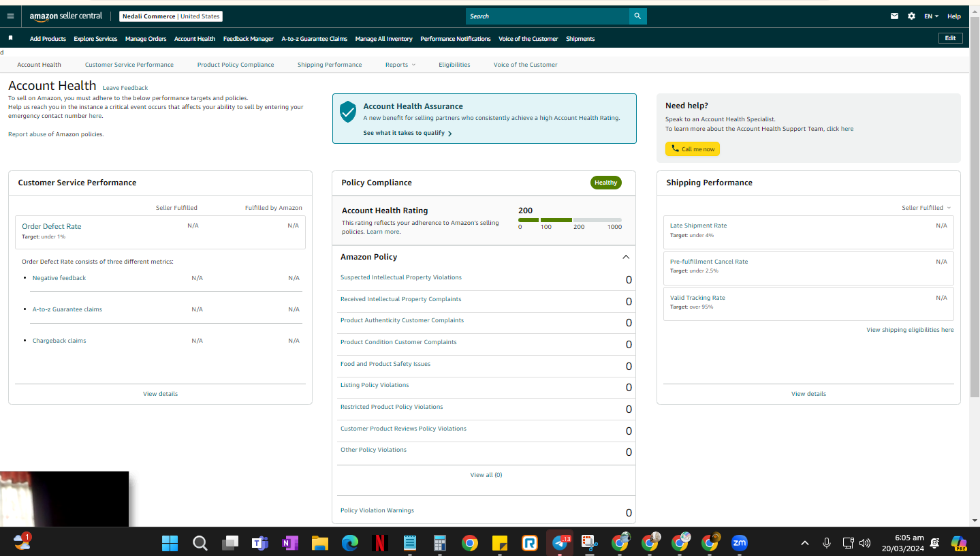Open the Late Shipment Rate metric
The height and width of the screenshot is (556, 980).
[x=698, y=226]
